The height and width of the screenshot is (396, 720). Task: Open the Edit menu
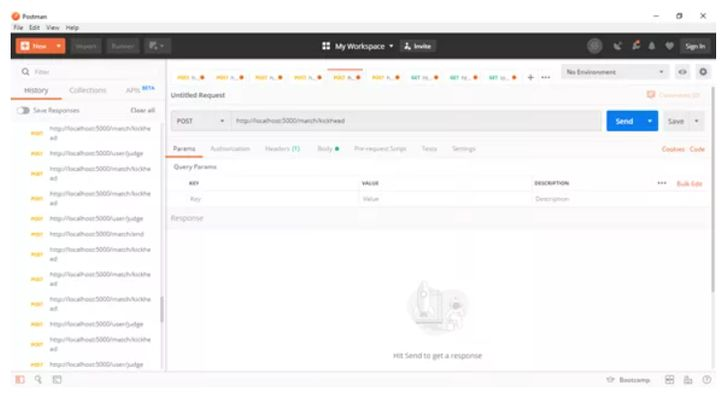pyautogui.click(x=34, y=28)
